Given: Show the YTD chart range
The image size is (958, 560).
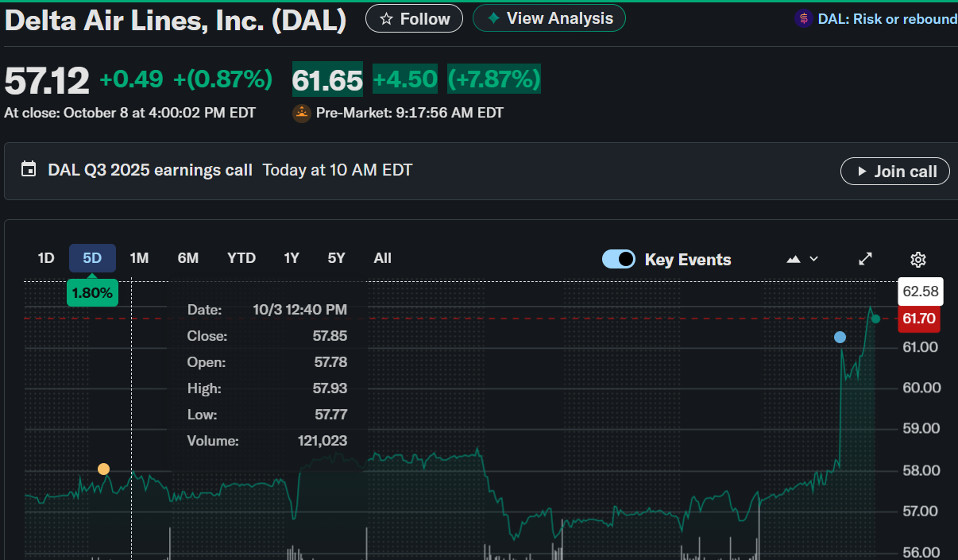Looking at the screenshot, I should click(241, 258).
